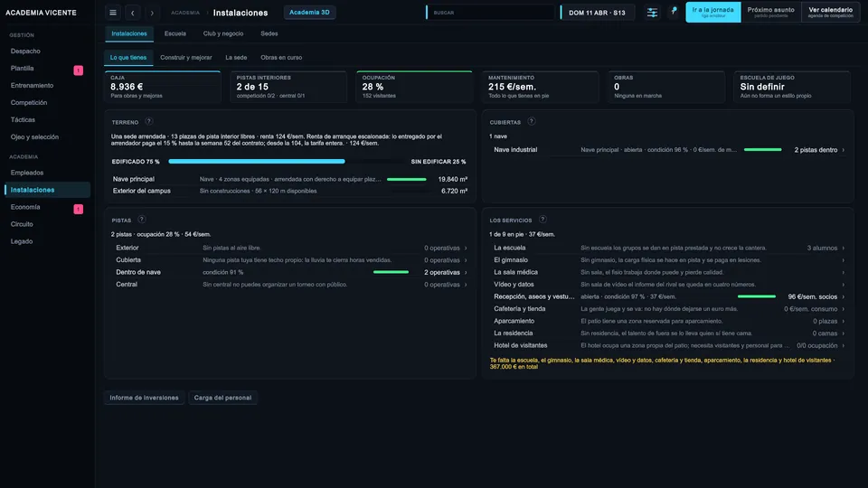The width and height of the screenshot is (868, 488).
Task: Open the Club y negocio tab
Action: [223, 33]
